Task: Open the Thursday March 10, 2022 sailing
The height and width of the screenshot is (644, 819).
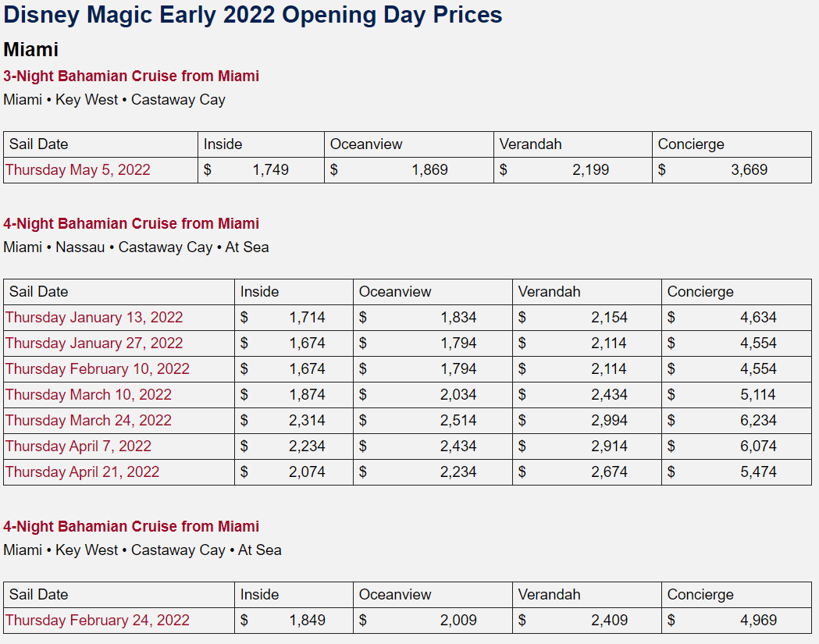Action: (88, 395)
